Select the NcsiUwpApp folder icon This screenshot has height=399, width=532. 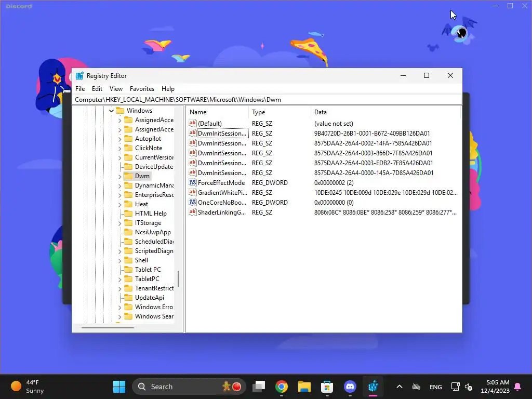pyautogui.click(x=128, y=232)
